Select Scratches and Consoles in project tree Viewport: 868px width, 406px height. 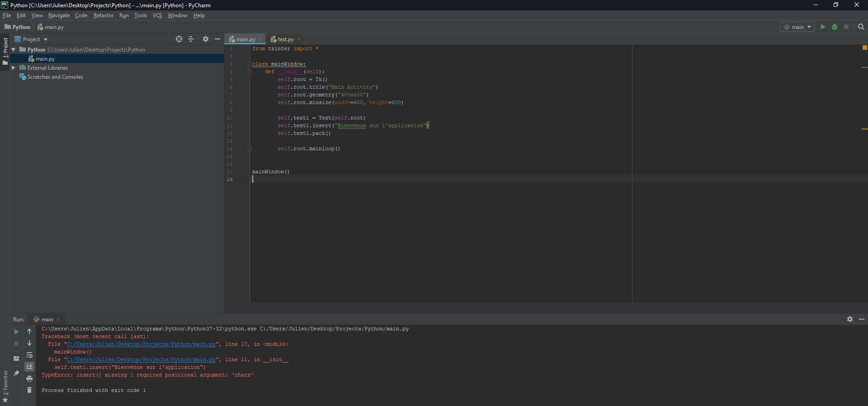point(55,77)
